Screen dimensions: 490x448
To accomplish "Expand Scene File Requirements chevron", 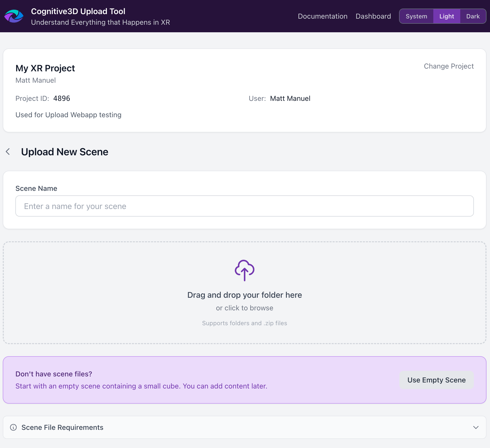I will coord(476,427).
